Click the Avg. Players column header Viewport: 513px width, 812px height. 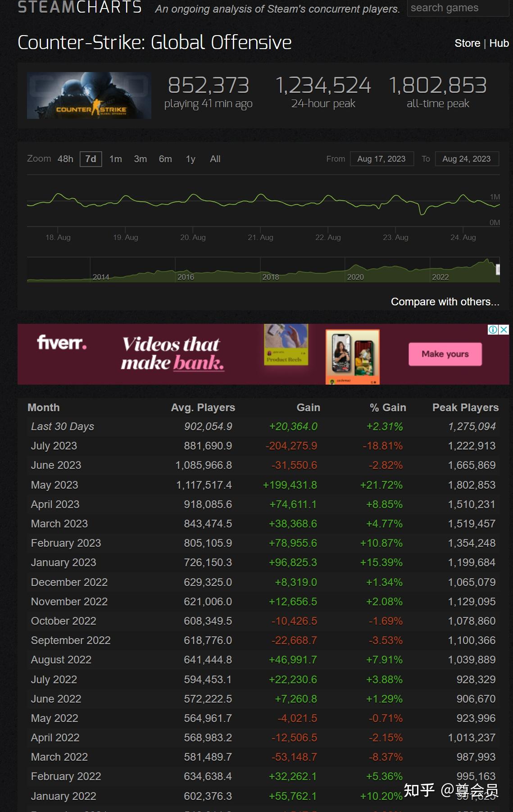[x=203, y=408]
